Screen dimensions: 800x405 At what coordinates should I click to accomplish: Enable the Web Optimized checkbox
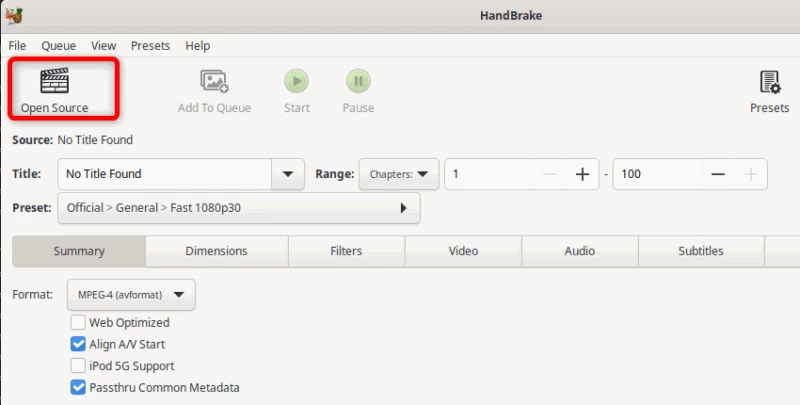(78, 322)
